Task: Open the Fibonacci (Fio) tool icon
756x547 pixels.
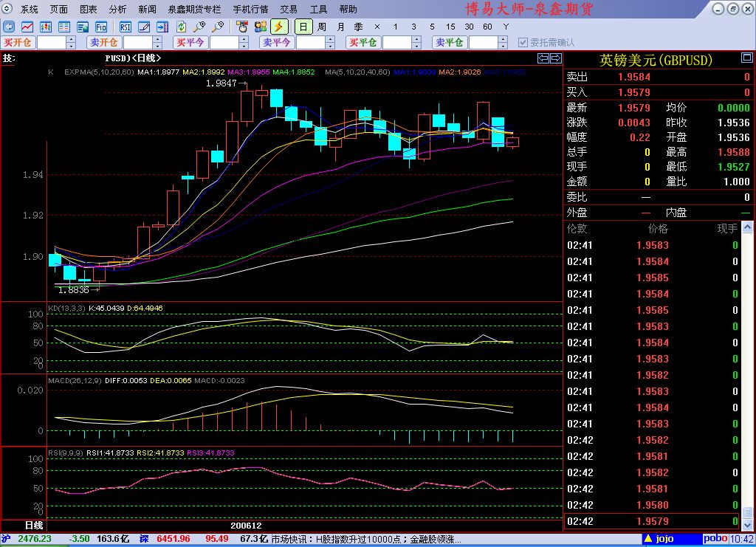Action: coord(101,27)
